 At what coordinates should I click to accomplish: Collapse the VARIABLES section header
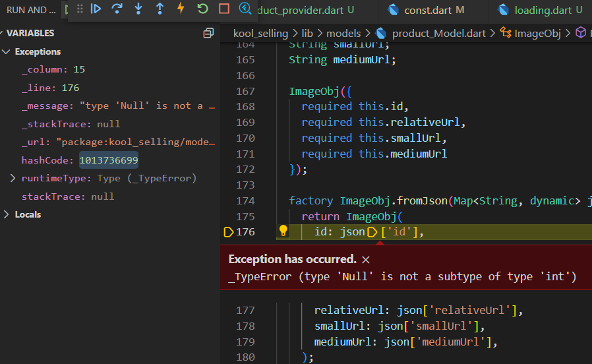pos(30,33)
